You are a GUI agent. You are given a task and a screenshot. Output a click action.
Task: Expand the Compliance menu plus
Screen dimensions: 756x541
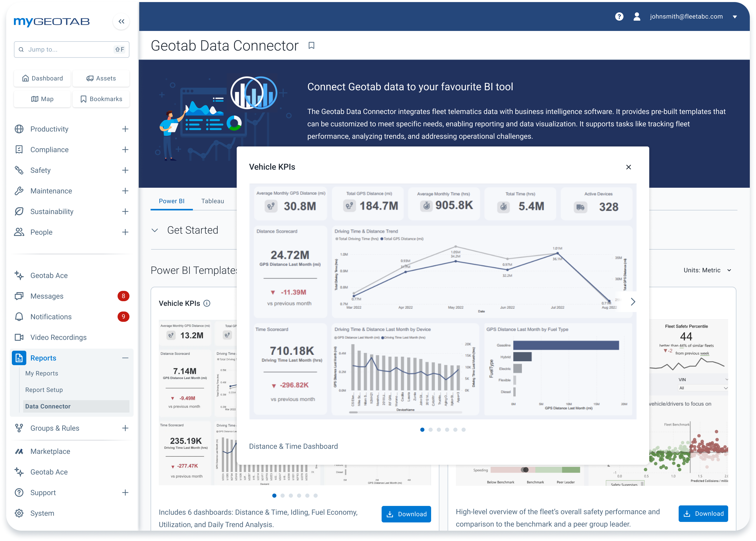coord(125,150)
